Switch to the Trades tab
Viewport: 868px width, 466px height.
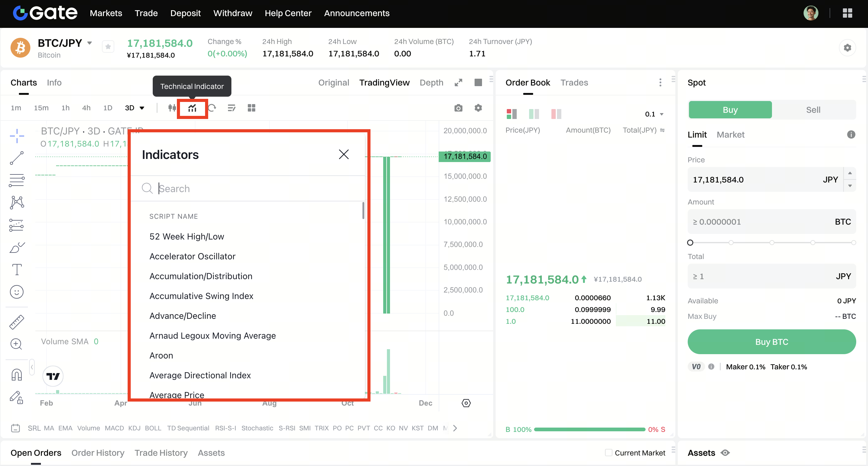point(574,82)
